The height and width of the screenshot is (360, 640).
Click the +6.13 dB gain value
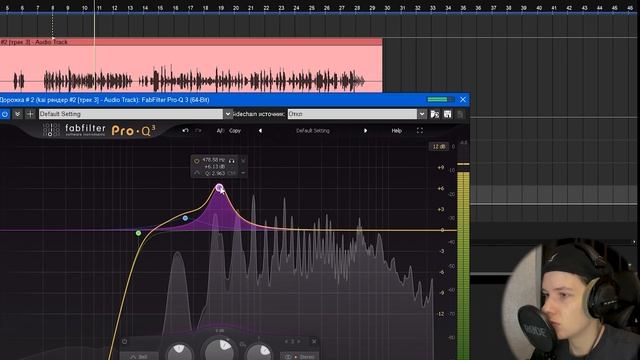coord(214,167)
